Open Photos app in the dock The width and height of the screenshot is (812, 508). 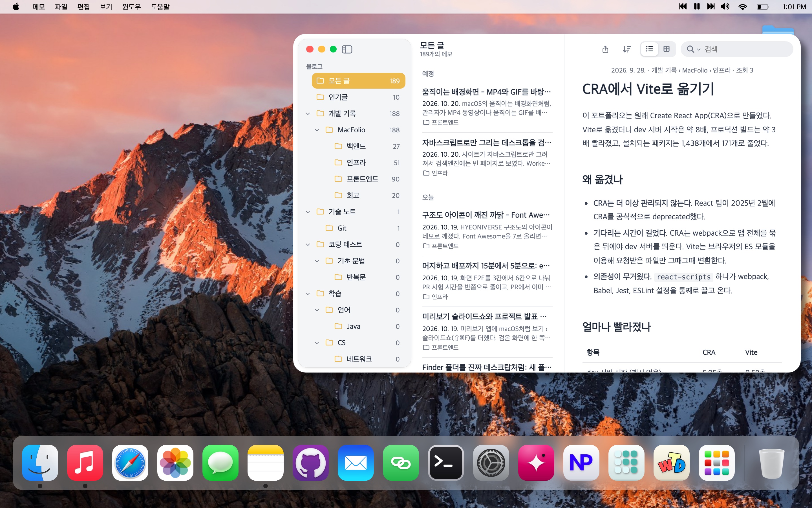pos(175,463)
